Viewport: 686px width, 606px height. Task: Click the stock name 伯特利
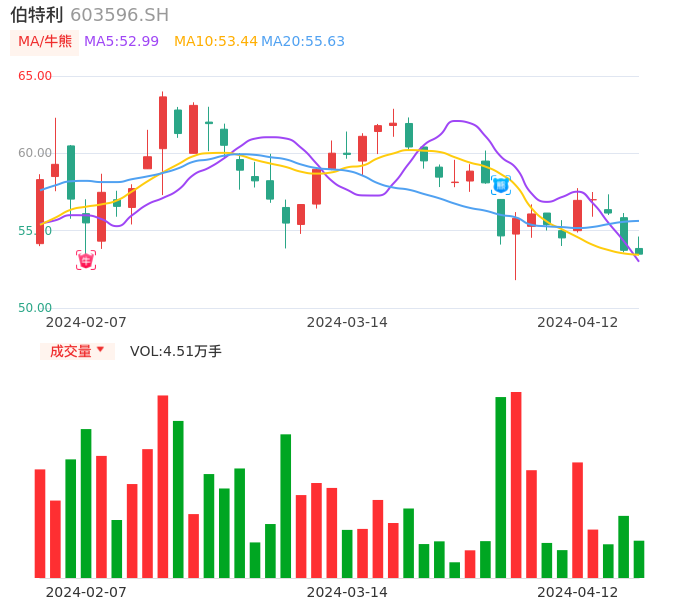[x=37, y=15]
